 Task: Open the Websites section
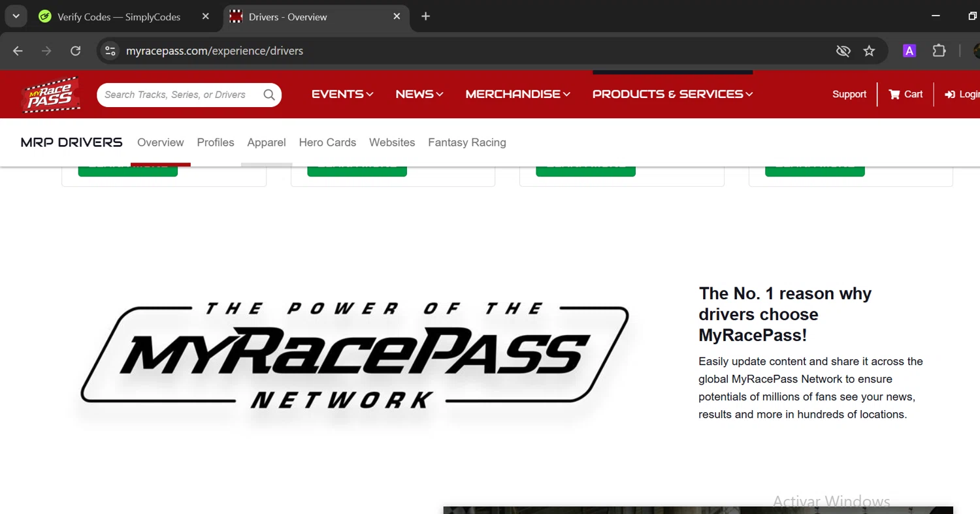(392, 142)
